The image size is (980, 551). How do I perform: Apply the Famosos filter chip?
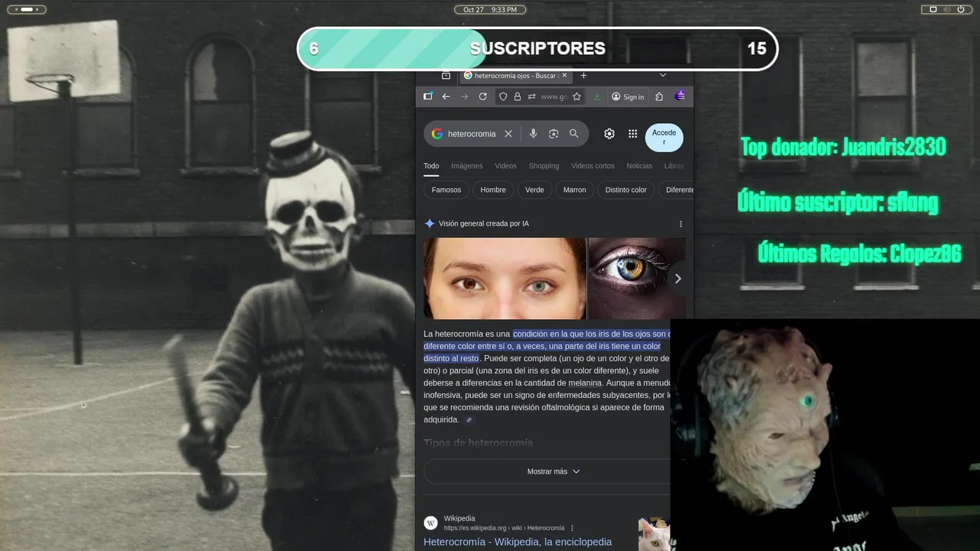446,190
